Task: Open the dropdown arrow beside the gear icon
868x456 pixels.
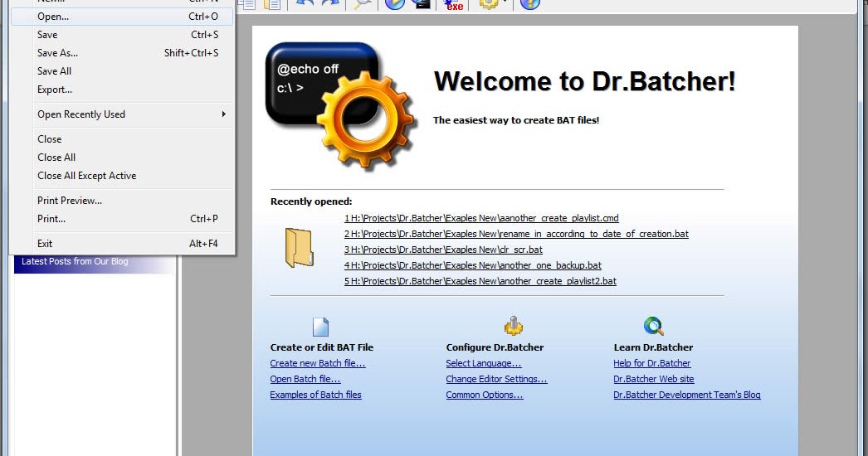Action: (505, 2)
